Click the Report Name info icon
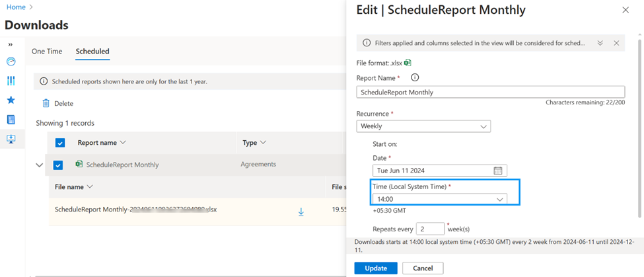 (415, 78)
